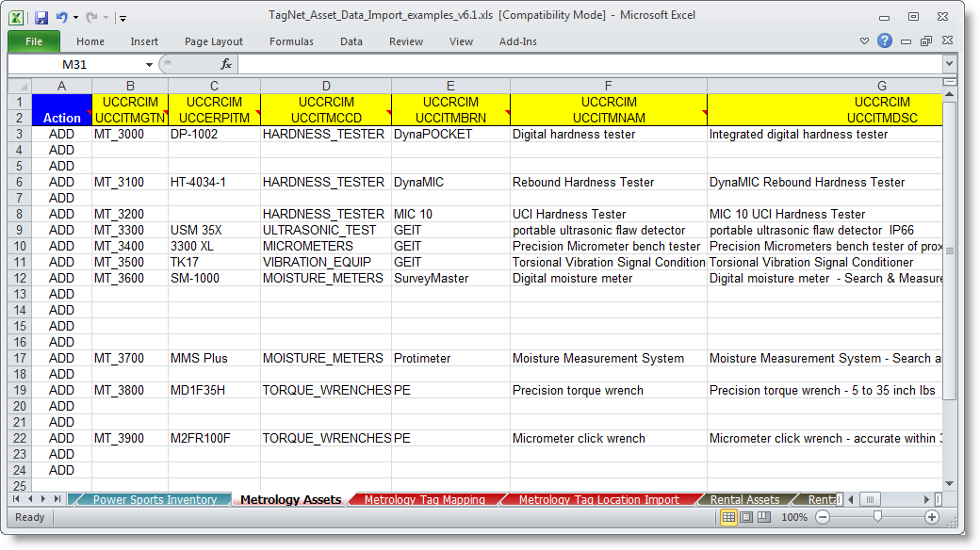Open Undo history dropdown arrow
This screenshot has height=550, width=980.
tap(75, 18)
